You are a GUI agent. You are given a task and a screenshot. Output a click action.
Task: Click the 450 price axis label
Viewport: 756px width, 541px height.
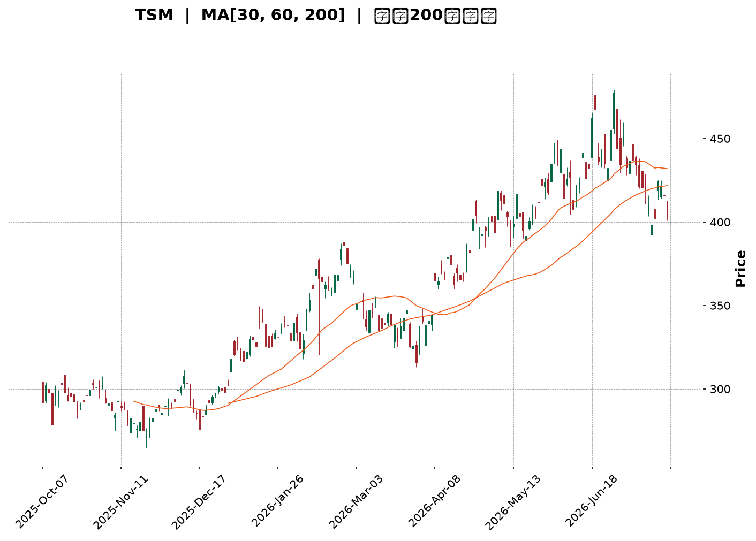(x=721, y=139)
